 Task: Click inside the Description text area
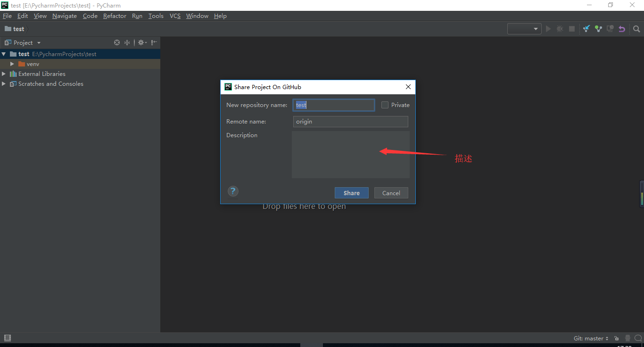(x=351, y=155)
